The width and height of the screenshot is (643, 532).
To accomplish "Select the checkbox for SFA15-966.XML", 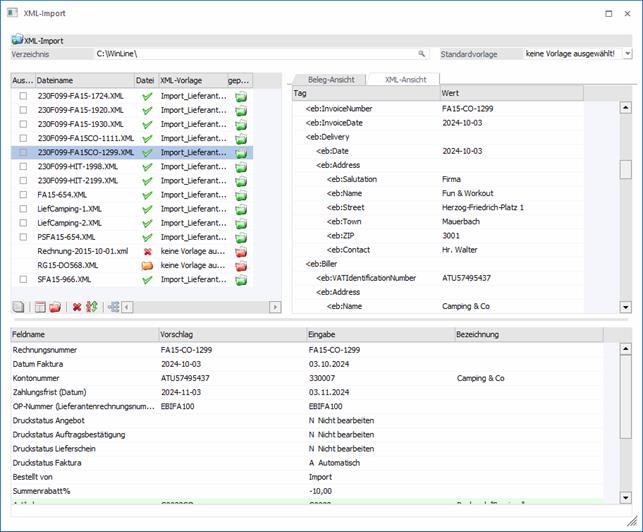I will coord(22,279).
